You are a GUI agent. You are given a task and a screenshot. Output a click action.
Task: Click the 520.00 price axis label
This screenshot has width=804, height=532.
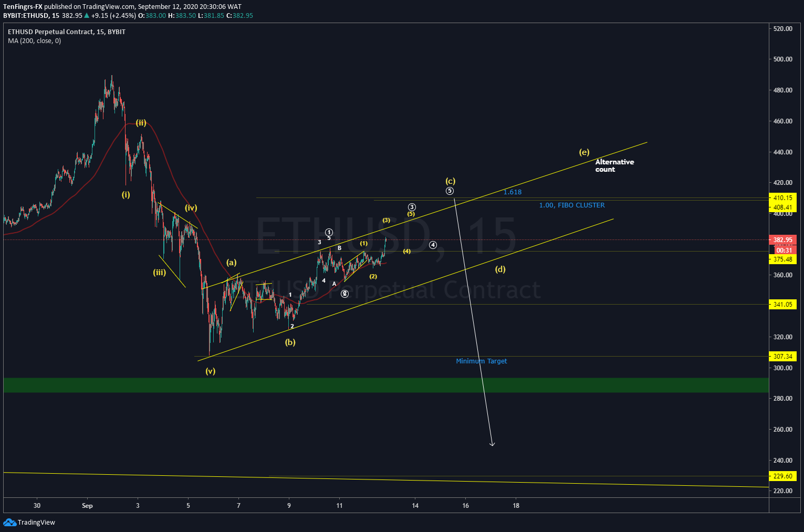click(782, 29)
